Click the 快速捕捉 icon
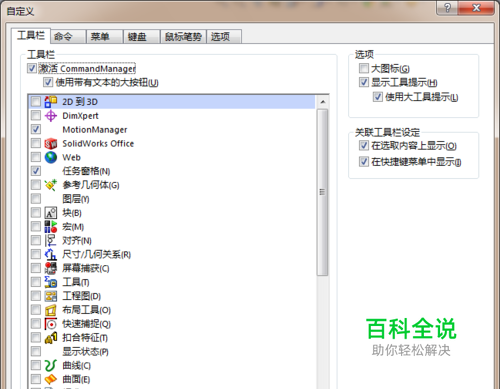Screen dimensions: 500x389 pos(51,324)
